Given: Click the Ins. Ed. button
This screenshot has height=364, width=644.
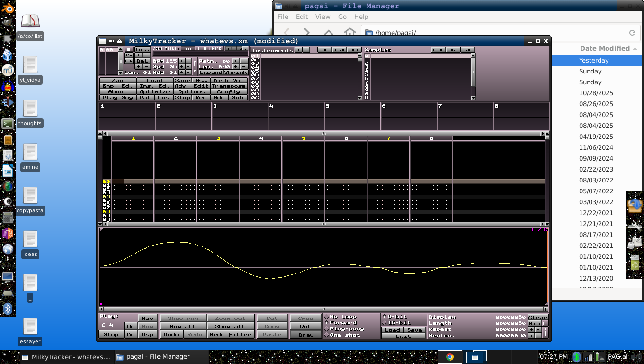Looking at the screenshot, I should click(154, 86).
